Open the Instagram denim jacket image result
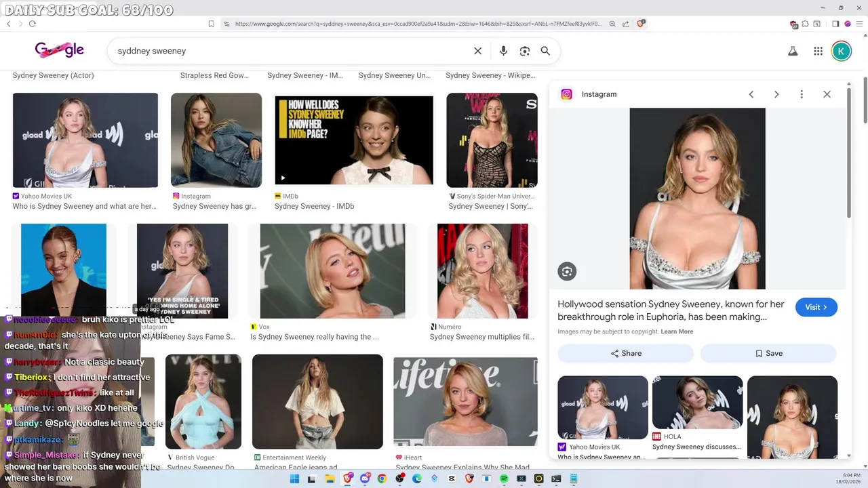This screenshot has height=488, width=868. (x=216, y=140)
